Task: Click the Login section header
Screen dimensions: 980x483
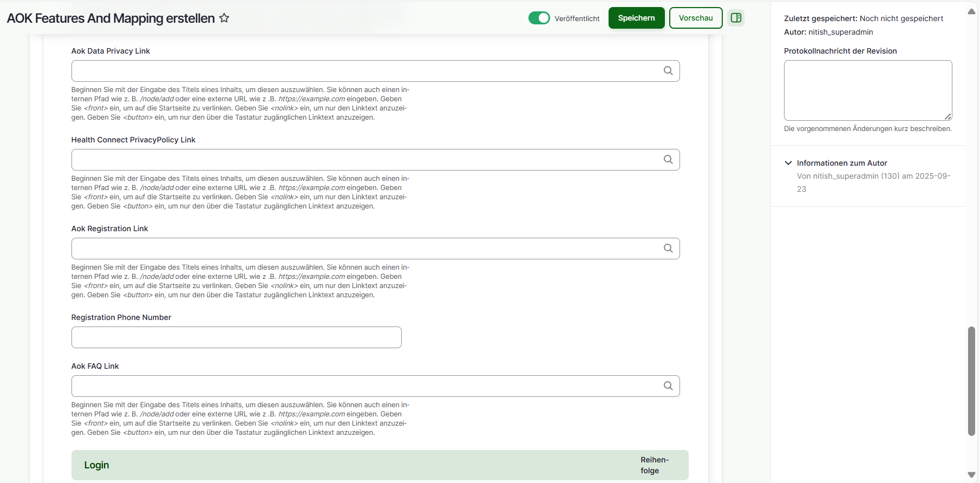Action: [96, 465]
